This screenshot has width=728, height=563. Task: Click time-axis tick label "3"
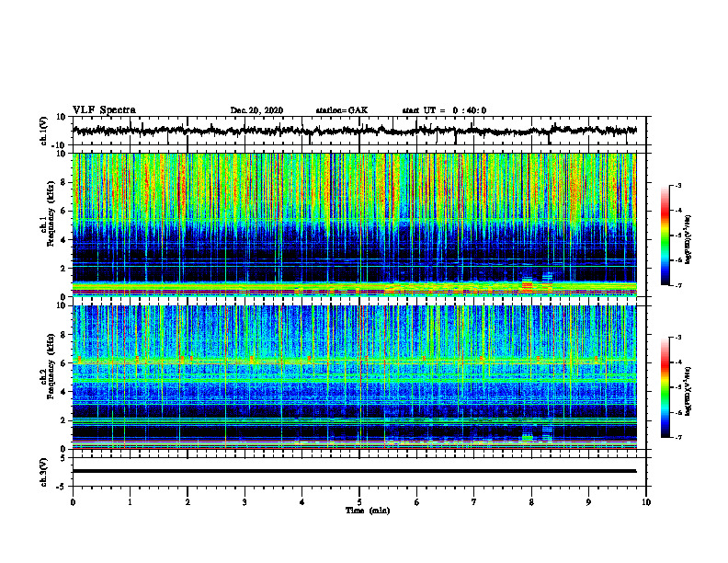pyautogui.click(x=245, y=502)
